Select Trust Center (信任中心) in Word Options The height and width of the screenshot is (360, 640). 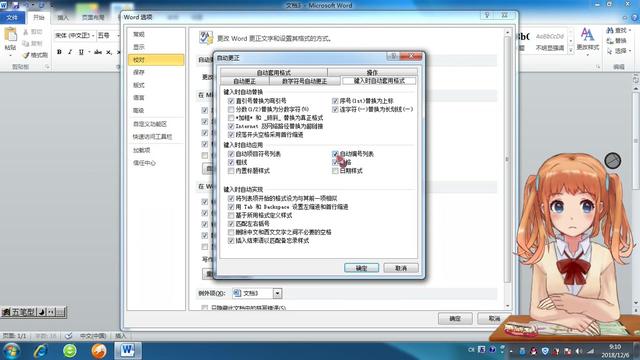(156, 163)
